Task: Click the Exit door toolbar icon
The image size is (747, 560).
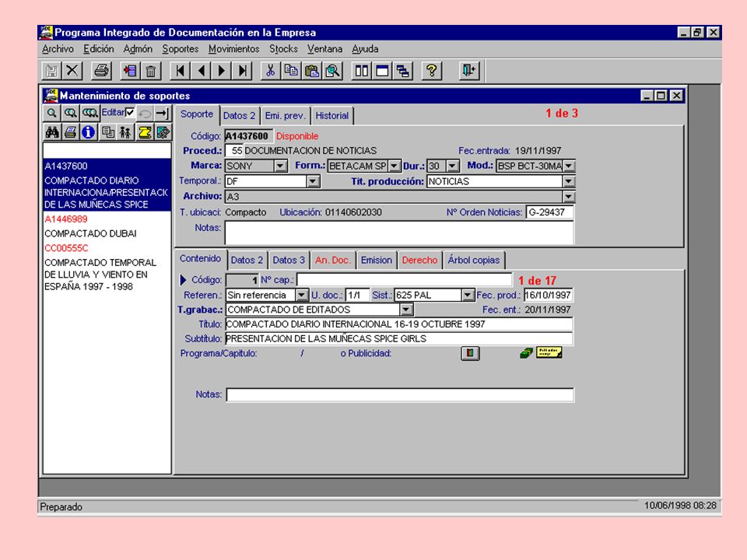Action: tap(469, 71)
